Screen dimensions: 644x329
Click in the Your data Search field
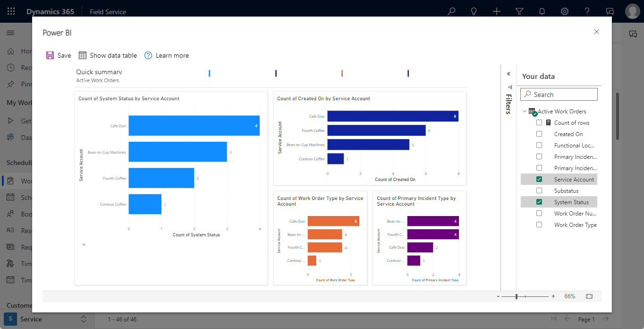coord(559,95)
